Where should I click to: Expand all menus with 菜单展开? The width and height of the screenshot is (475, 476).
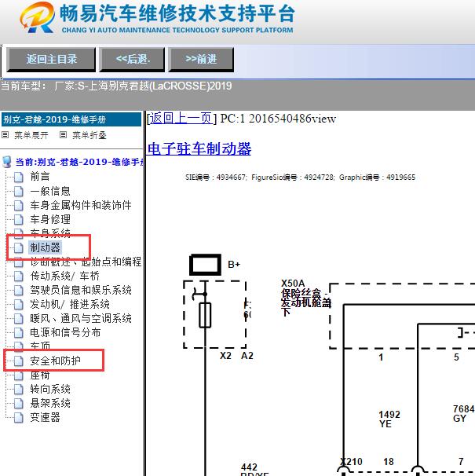(x=31, y=135)
